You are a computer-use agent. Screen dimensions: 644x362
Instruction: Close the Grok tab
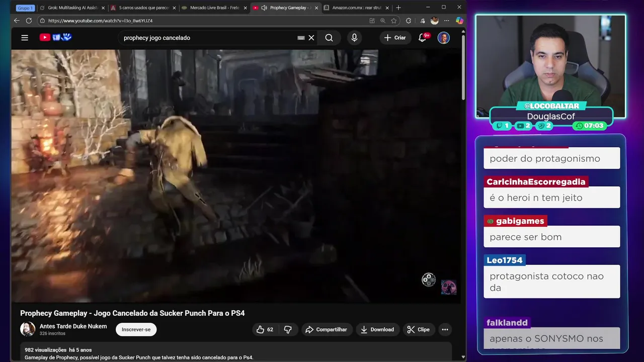[x=103, y=8]
